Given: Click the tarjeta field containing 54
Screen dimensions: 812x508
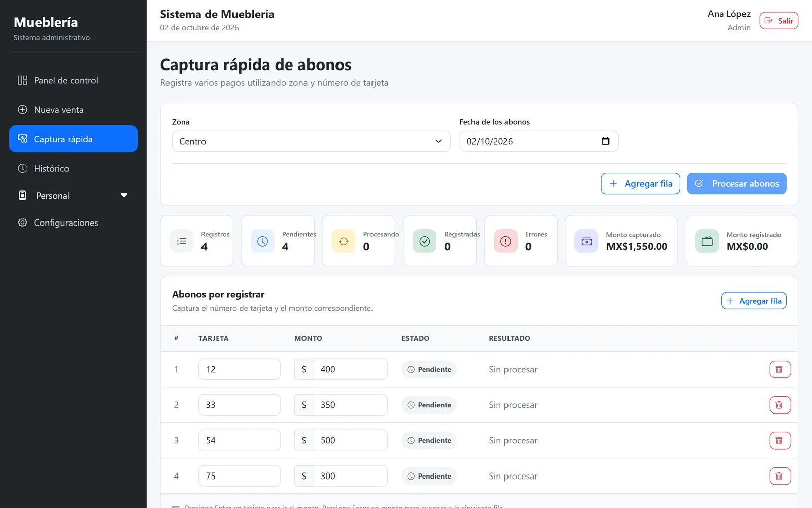Looking at the screenshot, I should pyautogui.click(x=240, y=440).
